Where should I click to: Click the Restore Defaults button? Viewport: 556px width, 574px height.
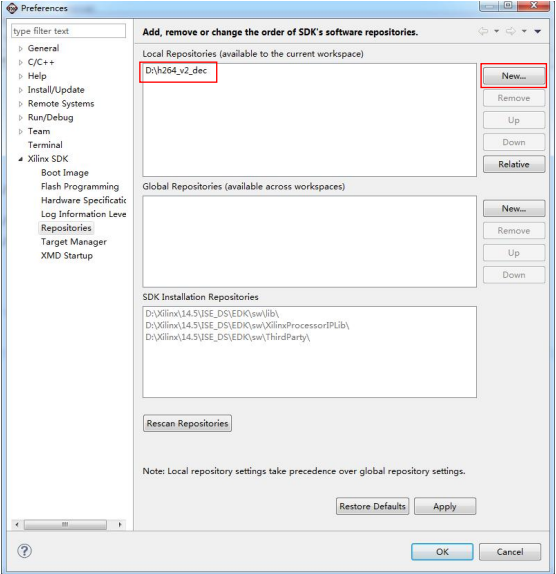372,506
